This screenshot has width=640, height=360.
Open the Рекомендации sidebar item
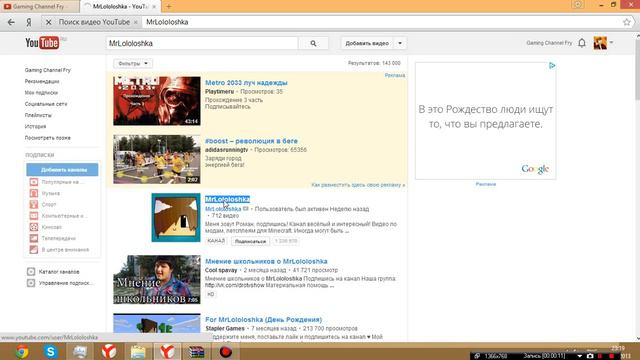tap(42, 81)
